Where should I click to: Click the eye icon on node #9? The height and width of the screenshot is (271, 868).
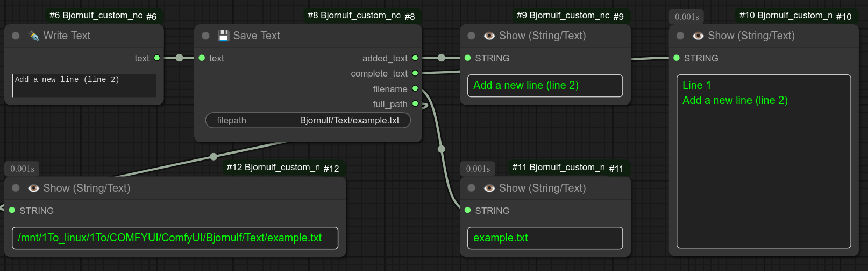pos(489,36)
